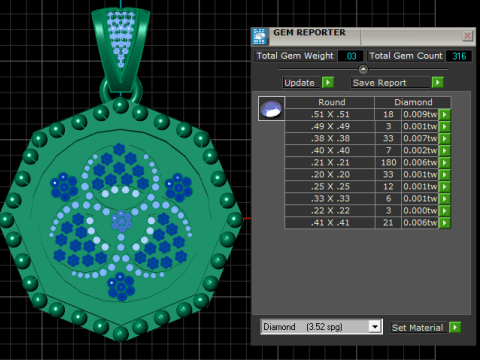Click the light blue center flower gem cluster
Image resolution: width=480 pixels, height=360 pixels.
coord(121,221)
